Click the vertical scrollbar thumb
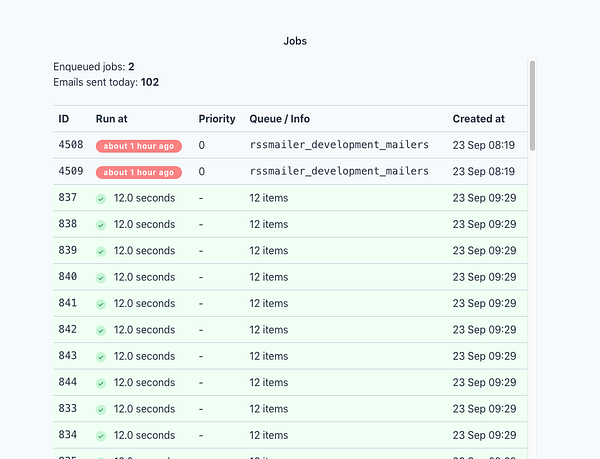Image resolution: width=600 pixels, height=459 pixels. click(532, 106)
